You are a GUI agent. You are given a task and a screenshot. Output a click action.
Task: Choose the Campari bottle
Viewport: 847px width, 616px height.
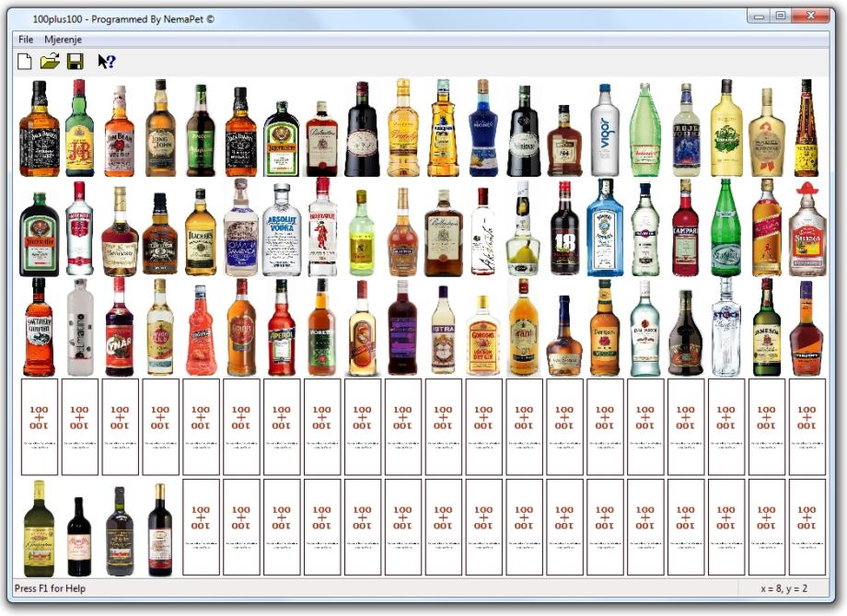coord(686,227)
